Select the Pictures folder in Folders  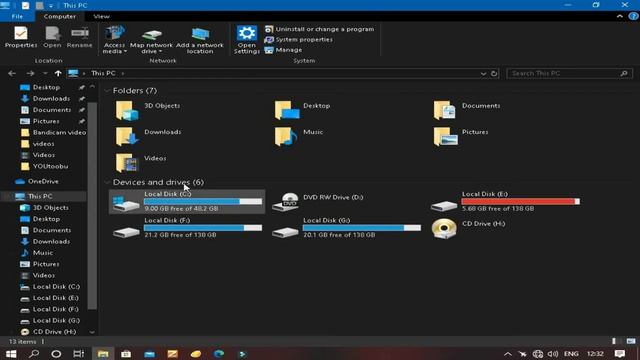(461, 137)
